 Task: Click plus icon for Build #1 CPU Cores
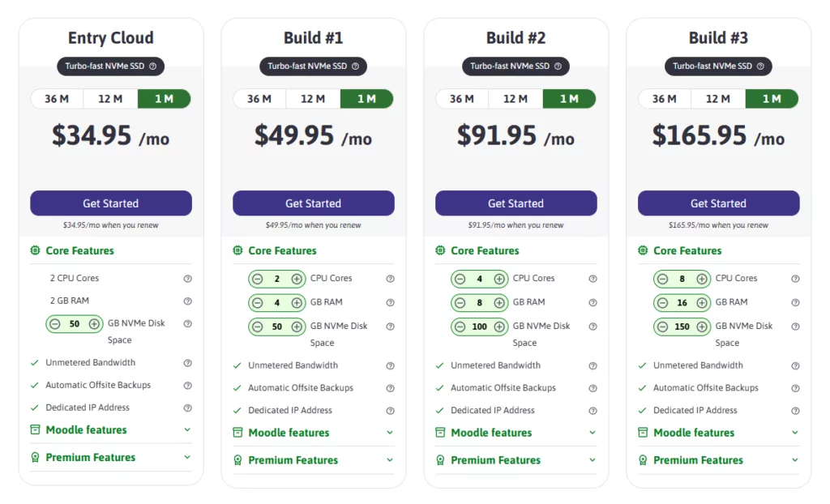pyautogui.click(x=297, y=279)
